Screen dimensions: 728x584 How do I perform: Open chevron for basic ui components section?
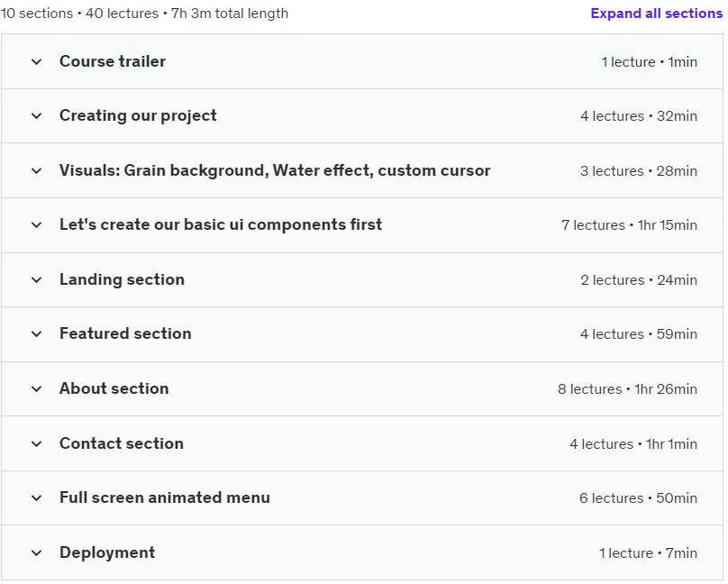point(36,225)
